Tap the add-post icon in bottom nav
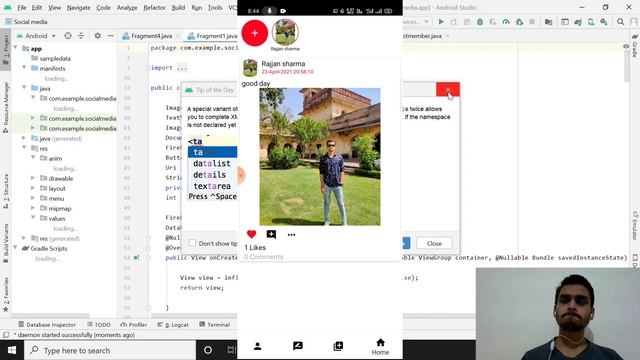640x360 pixels. (x=338, y=346)
